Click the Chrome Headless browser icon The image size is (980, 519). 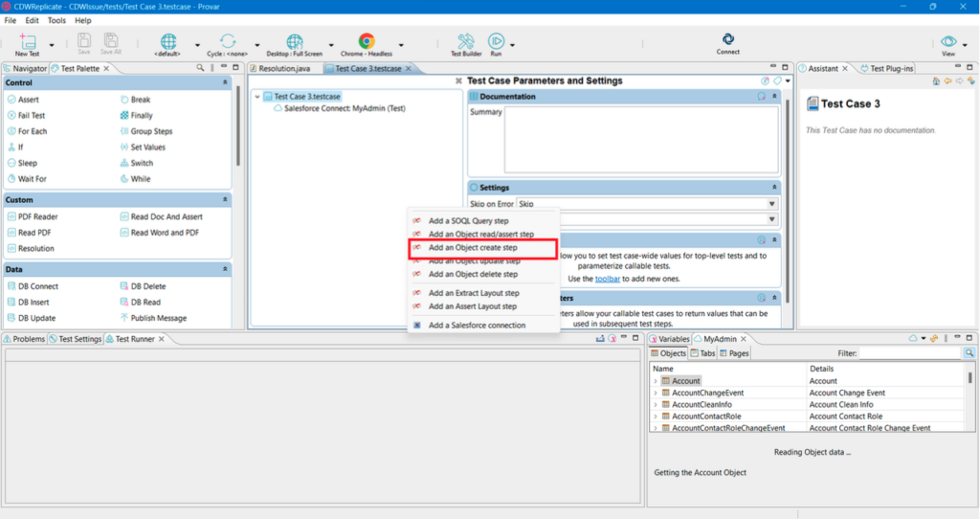click(367, 41)
